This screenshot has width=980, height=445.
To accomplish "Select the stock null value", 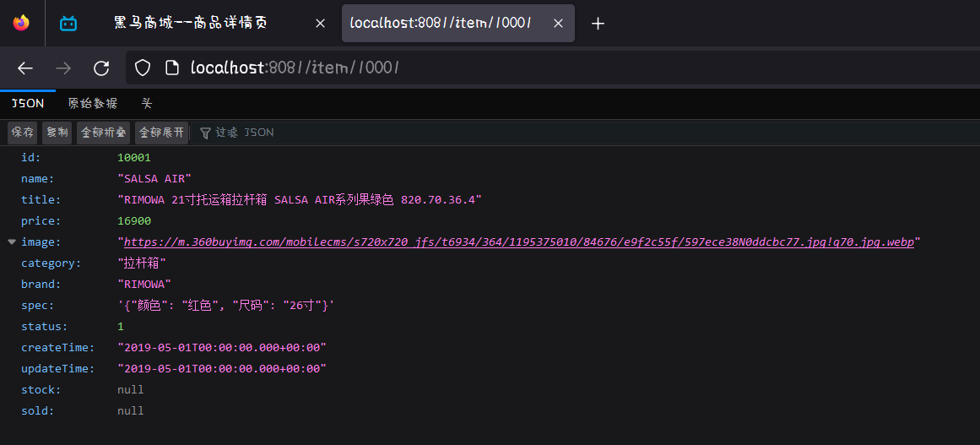I will 131,390.
